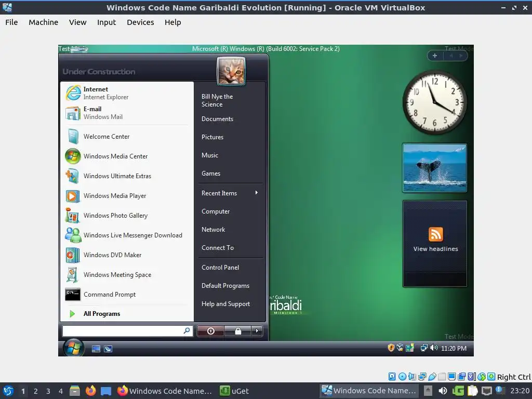This screenshot has width=532, height=399.
Task: Click View headlines in the feed gadget
Action: tap(436, 249)
